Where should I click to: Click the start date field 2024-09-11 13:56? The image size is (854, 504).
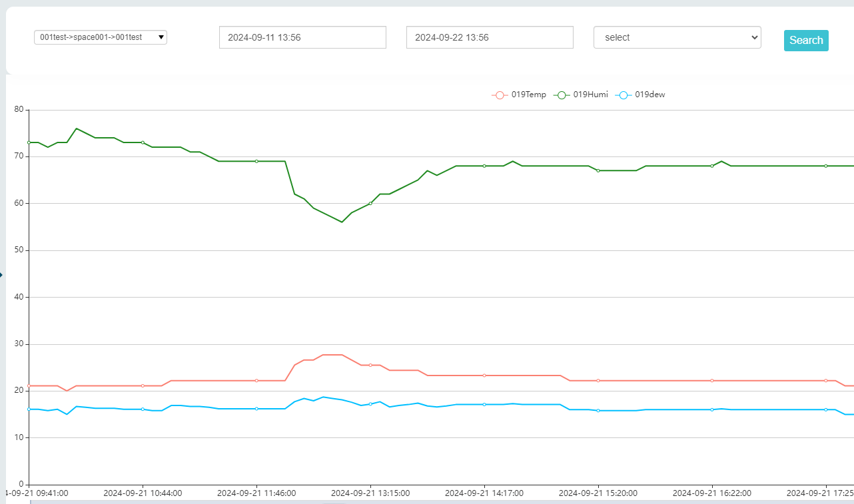pyautogui.click(x=302, y=37)
